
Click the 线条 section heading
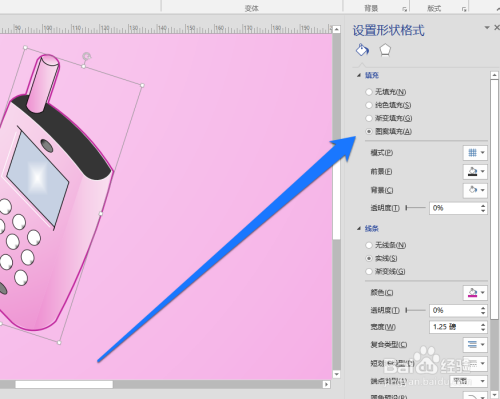click(372, 228)
